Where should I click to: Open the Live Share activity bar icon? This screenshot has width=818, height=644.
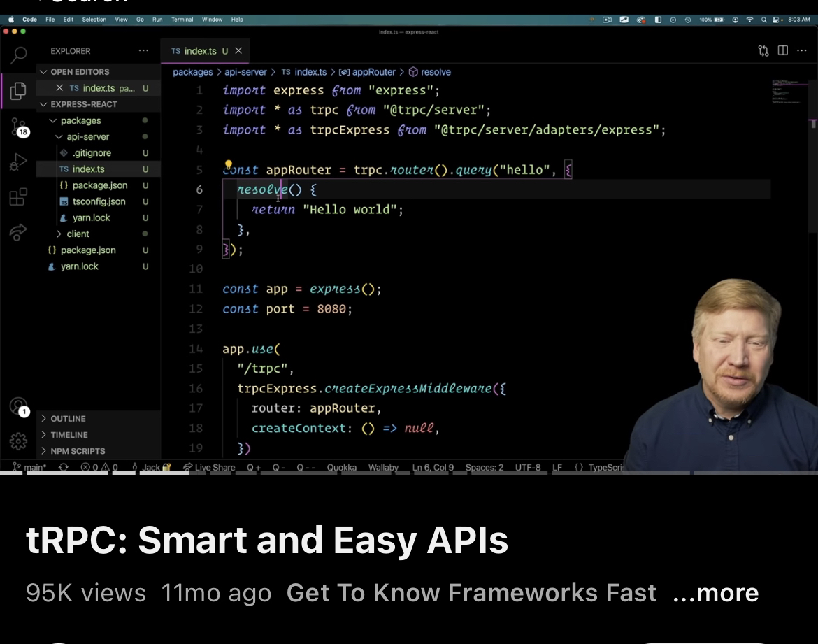(17, 232)
